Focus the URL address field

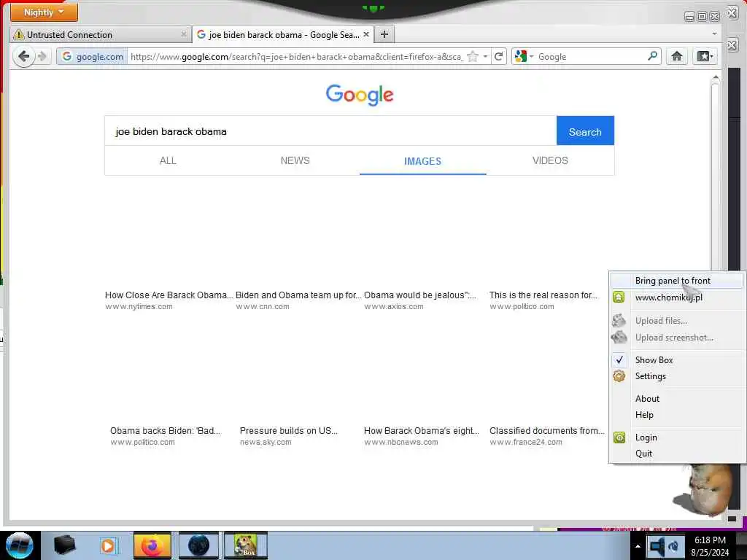296,57
